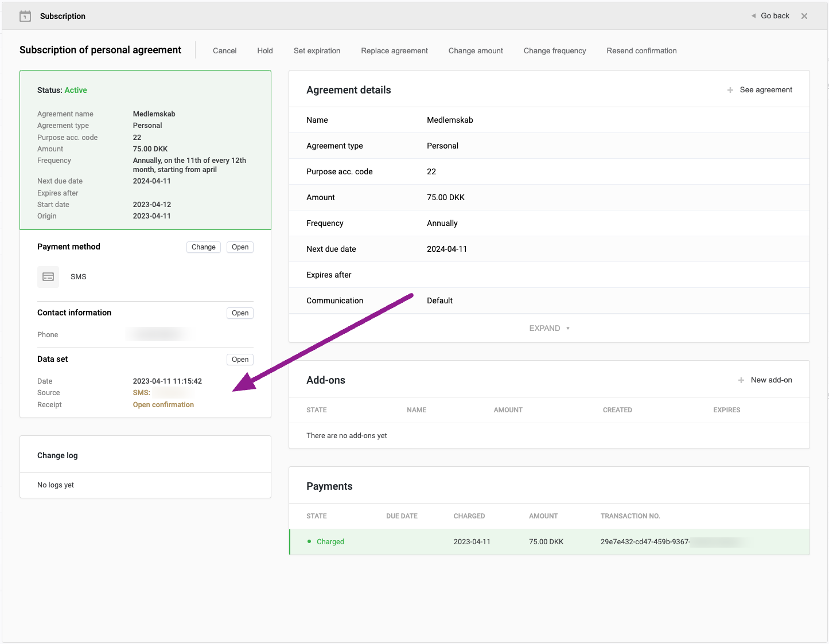The height and width of the screenshot is (644, 829).
Task: Click Medlemskab name in Agreement details
Action: [450, 120]
